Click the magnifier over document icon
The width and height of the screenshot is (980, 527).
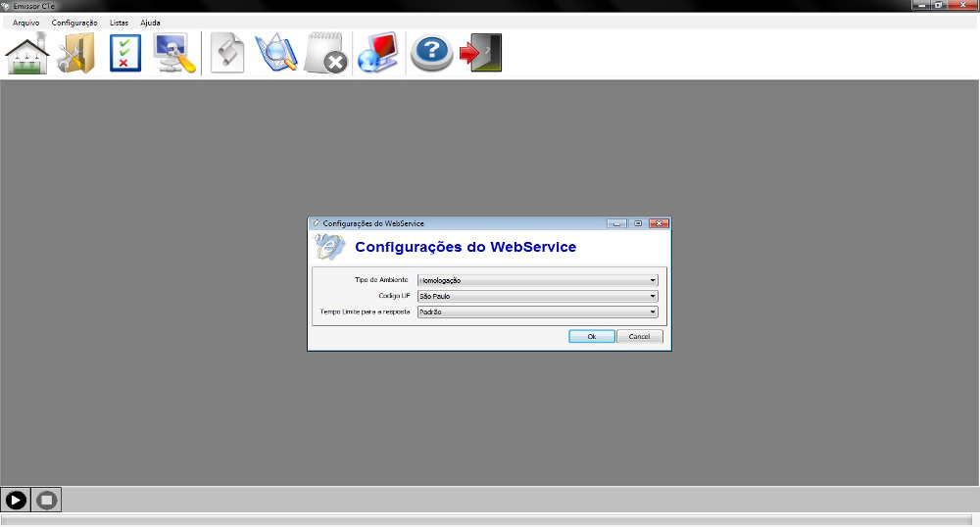pos(275,54)
